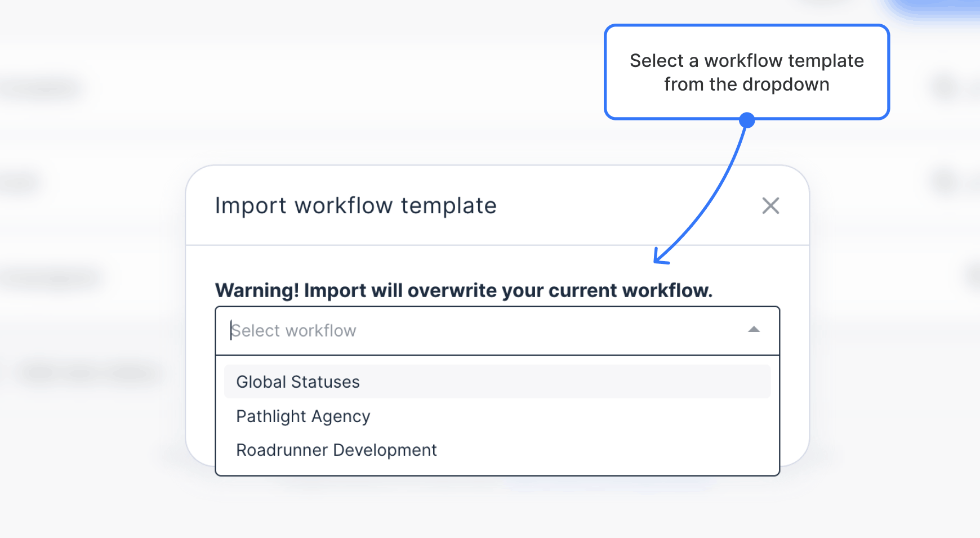The height and width of the screenshot is (538, 980).
Task: Close the Import workflow template dialog
Action: (771, 206)
